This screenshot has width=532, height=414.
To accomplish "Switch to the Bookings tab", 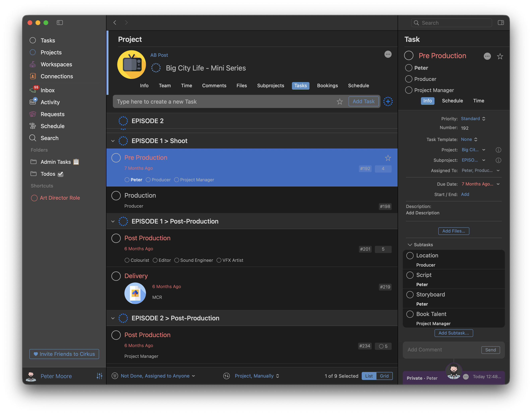I will (x=327, y=86).
